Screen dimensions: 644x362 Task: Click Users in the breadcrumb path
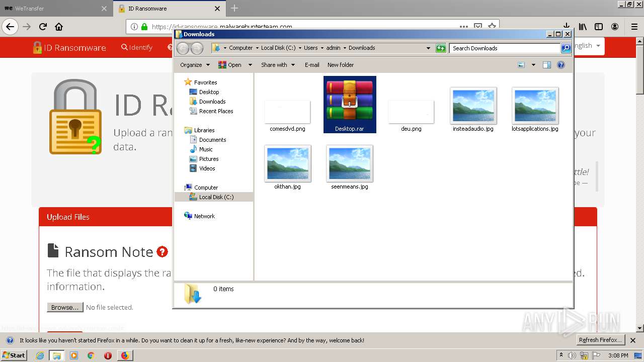click(x=310, y=48)
